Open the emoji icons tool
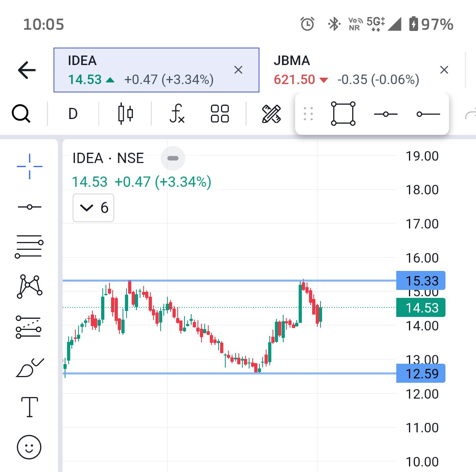476x472 pixels. [x=29, y=447]
